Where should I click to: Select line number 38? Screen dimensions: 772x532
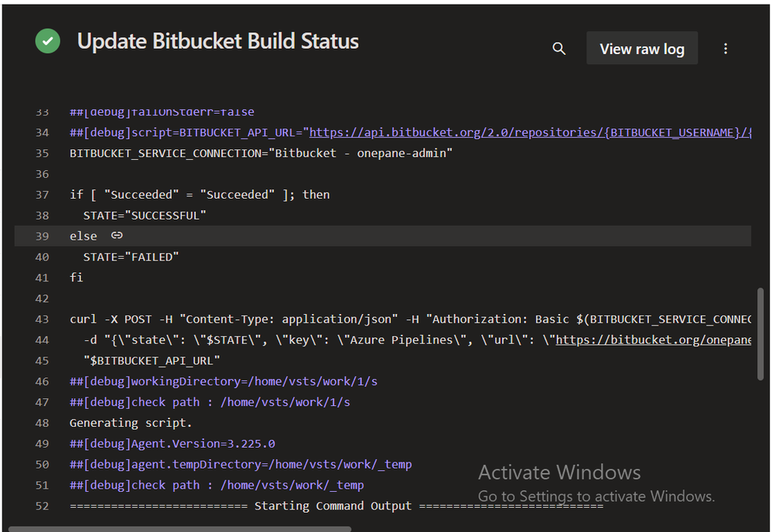coord(43,215)
